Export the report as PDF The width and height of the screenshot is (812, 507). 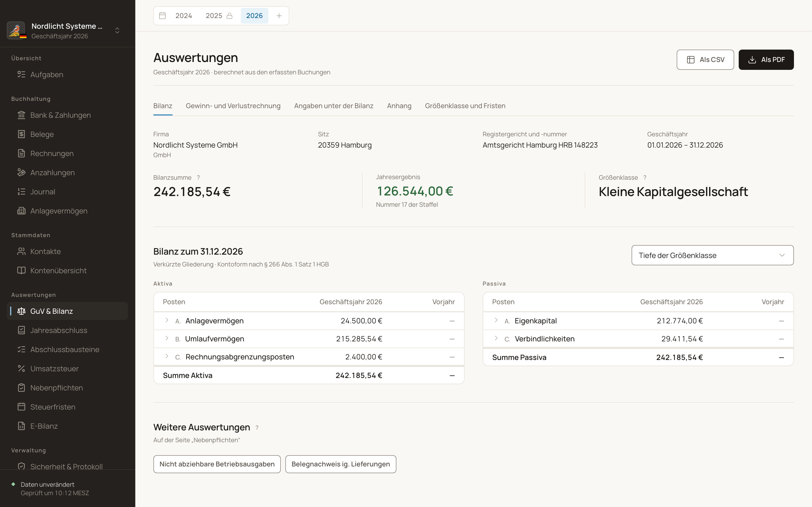click(766, 60)
